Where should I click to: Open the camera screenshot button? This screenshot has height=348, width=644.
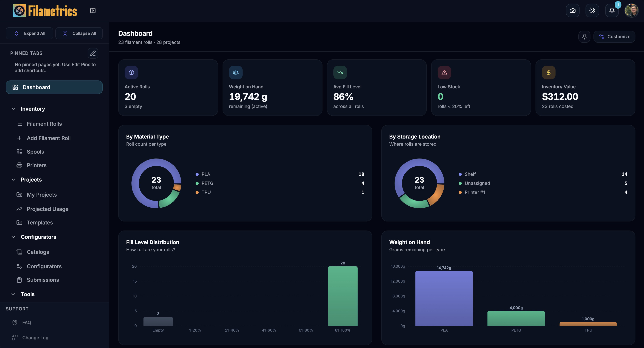573,10
